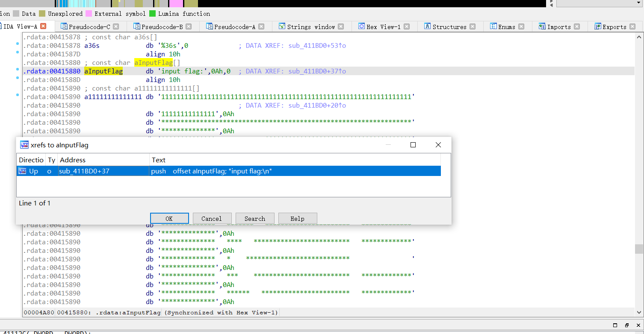Switch to the Pseudocode-A tab

coord(234,26)
